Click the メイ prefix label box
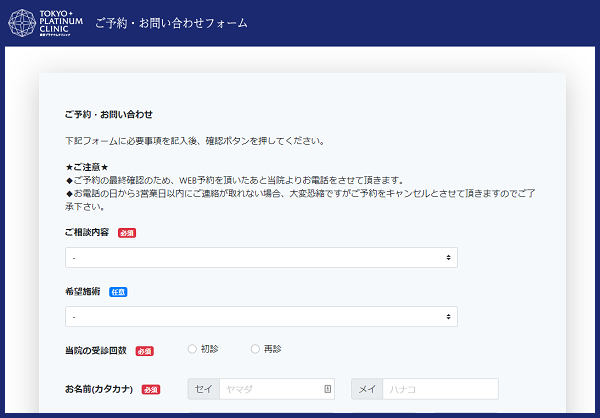 point(367,389)
